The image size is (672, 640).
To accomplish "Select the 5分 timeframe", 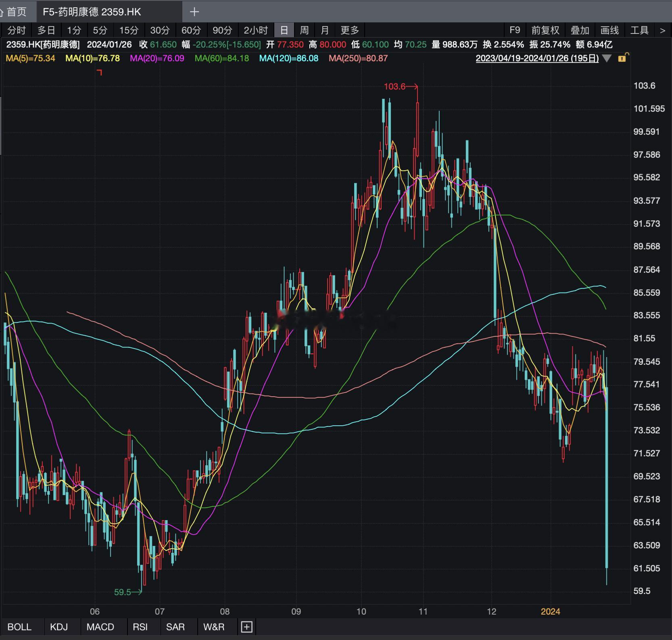I will pos(100,30).
